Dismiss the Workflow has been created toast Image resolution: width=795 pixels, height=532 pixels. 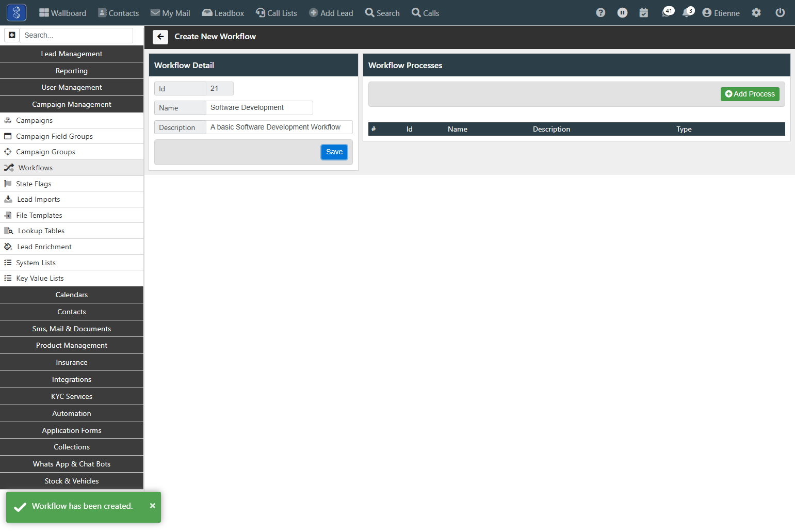[152, 506]
